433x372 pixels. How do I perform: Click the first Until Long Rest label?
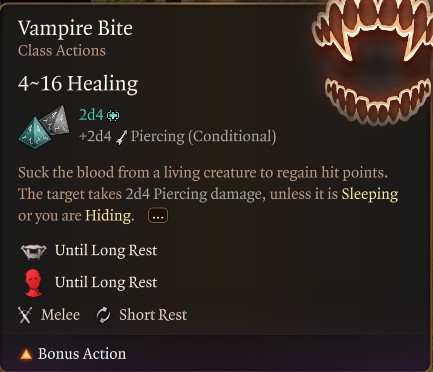(106, 251)
